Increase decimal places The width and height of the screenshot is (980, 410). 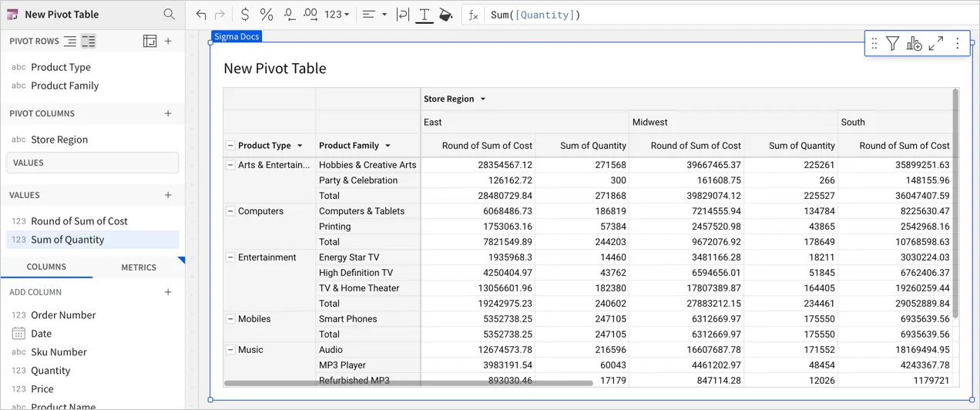310,15
